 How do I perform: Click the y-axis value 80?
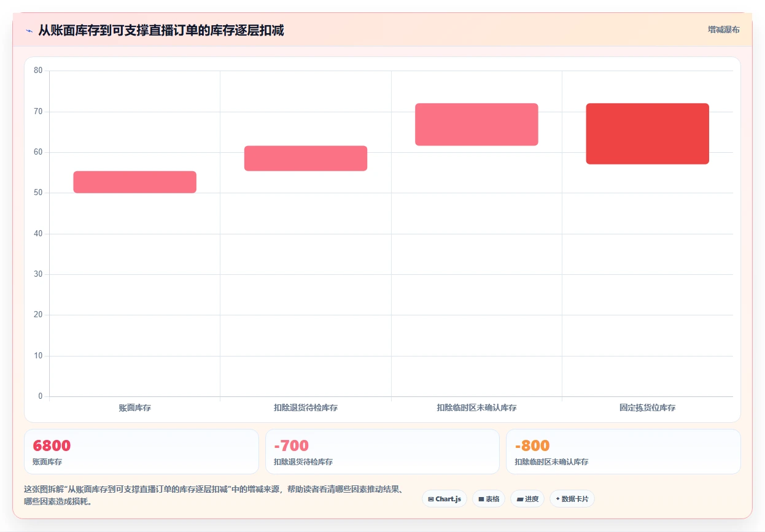[38, 71]
